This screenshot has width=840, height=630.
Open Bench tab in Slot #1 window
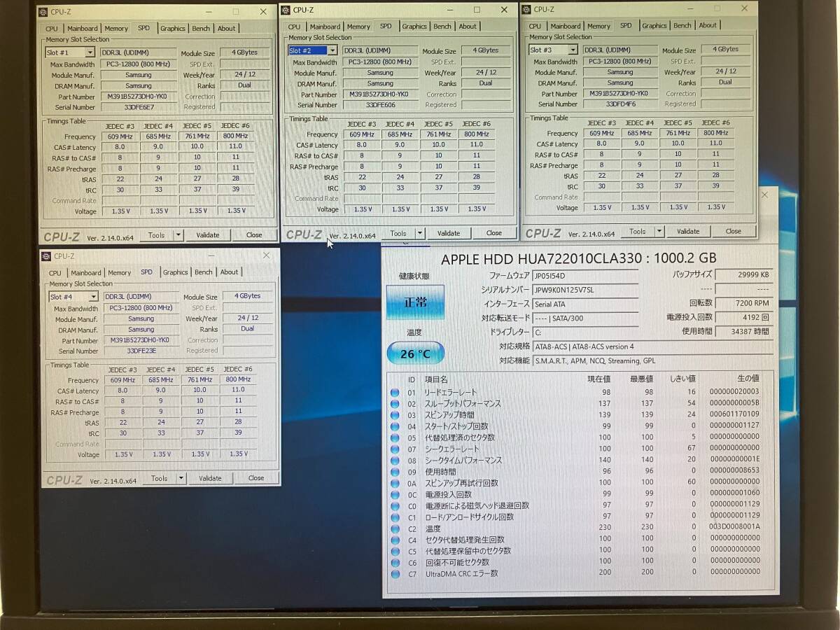coord(201,29)
